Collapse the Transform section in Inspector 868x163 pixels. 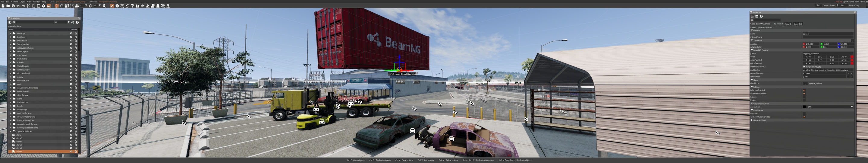tap(752, 40)
